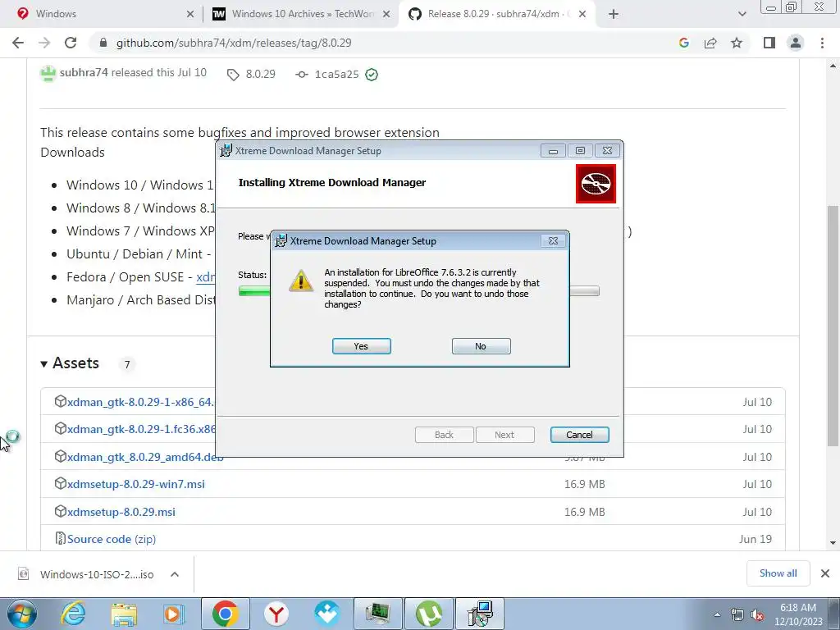Open Windows Media Player from taskbar
Image resolution: width=840 pixels, height=630 pixels.
(x=174, y=614)
